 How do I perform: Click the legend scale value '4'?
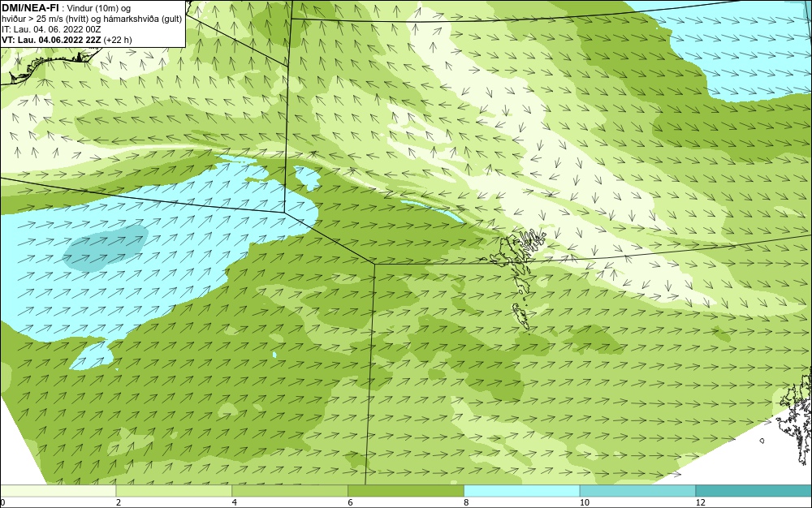click(235, 502)
